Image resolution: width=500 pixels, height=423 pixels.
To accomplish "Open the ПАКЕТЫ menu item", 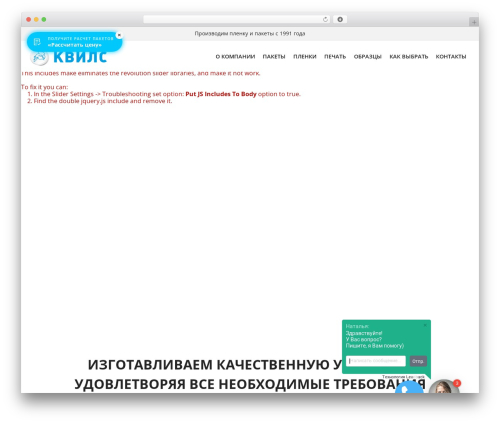I will [274, 57].
